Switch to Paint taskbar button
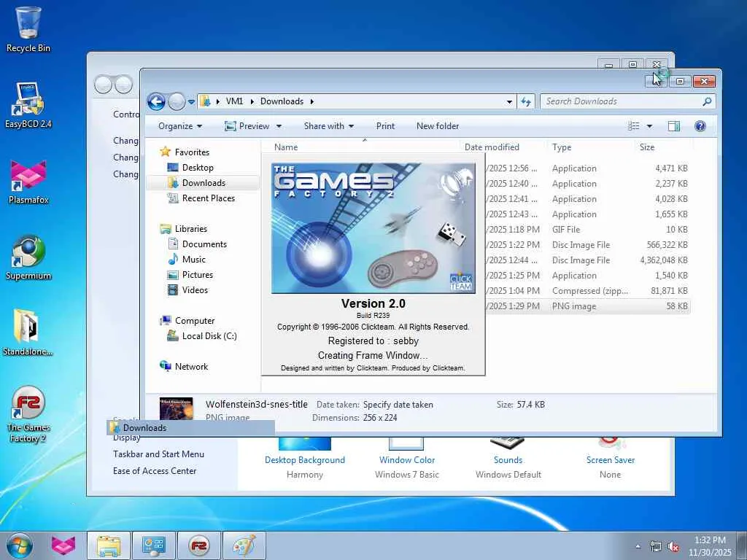 (244, 545)
